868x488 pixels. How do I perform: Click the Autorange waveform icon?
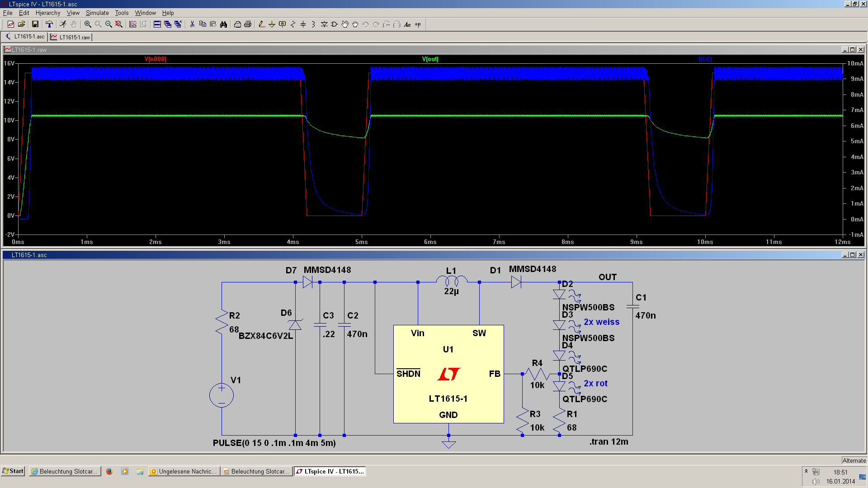click(133, 24)
